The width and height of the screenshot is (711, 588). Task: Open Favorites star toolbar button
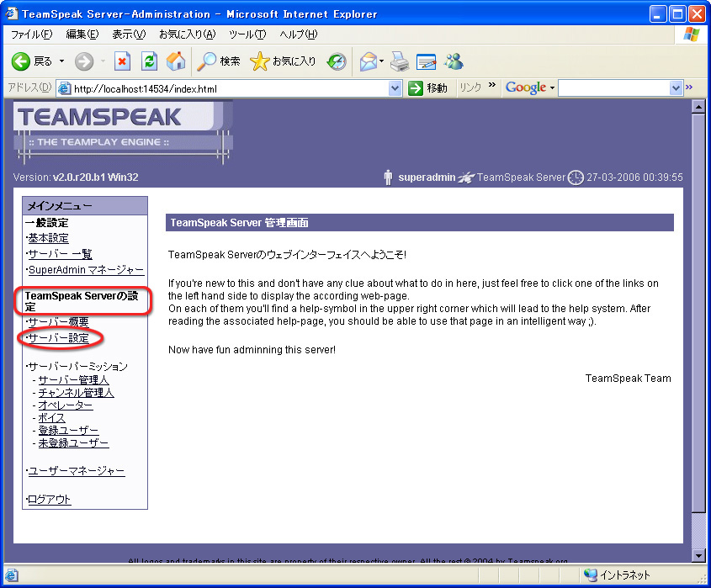283,61
